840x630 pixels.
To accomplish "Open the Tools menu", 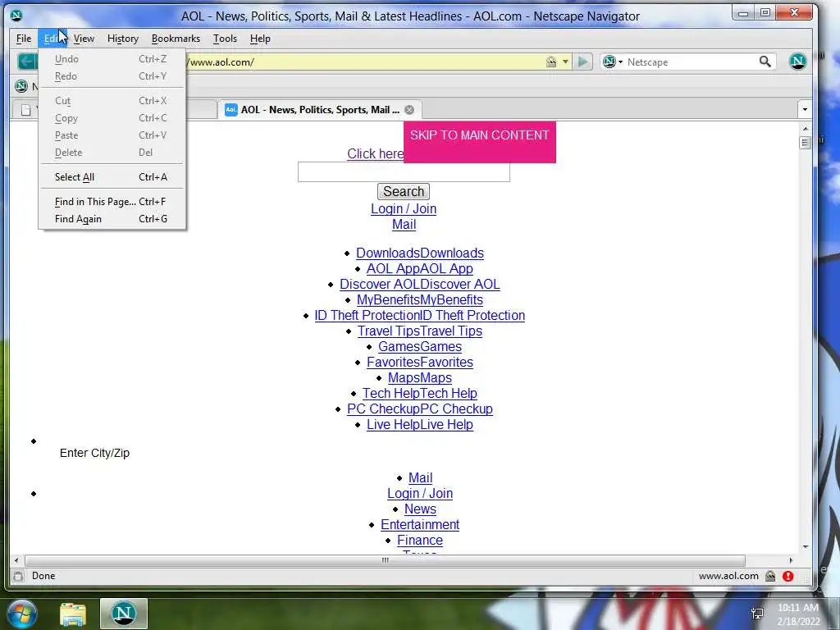I will [x=225, y=39].
